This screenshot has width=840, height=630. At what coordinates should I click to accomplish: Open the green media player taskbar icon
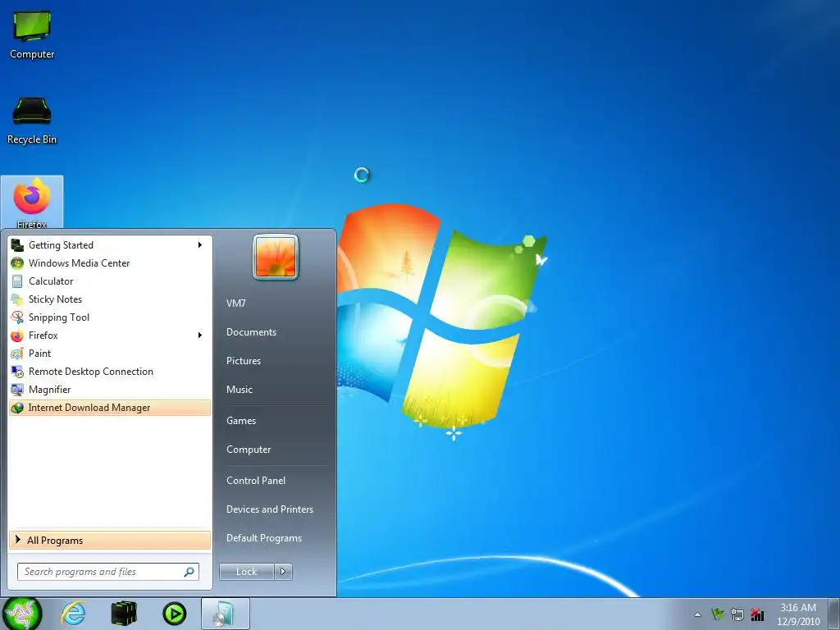pos(174,614)
